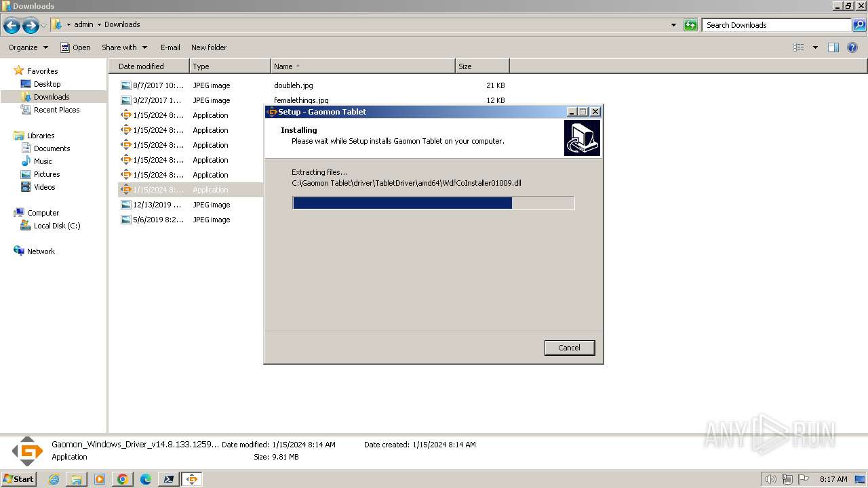Open the view options dropdown arrow
Image resolution: width=868 pixels, height=488 pixels.
tap(815, 47)
